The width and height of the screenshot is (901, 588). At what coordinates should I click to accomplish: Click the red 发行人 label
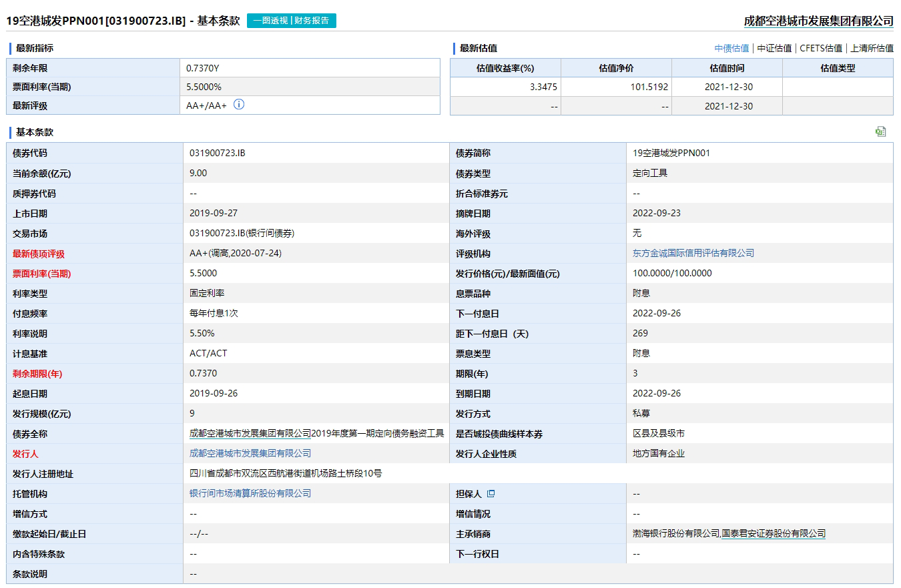click(25, 454)
